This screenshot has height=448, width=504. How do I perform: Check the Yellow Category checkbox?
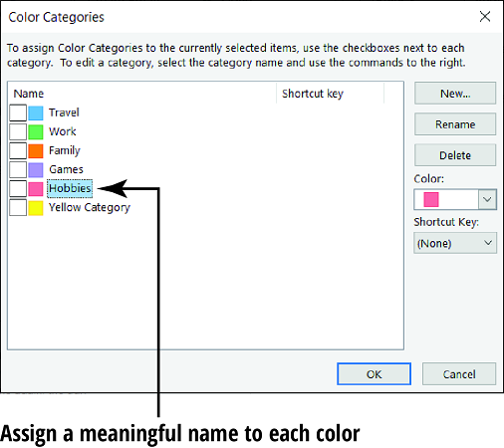[18, 208]
